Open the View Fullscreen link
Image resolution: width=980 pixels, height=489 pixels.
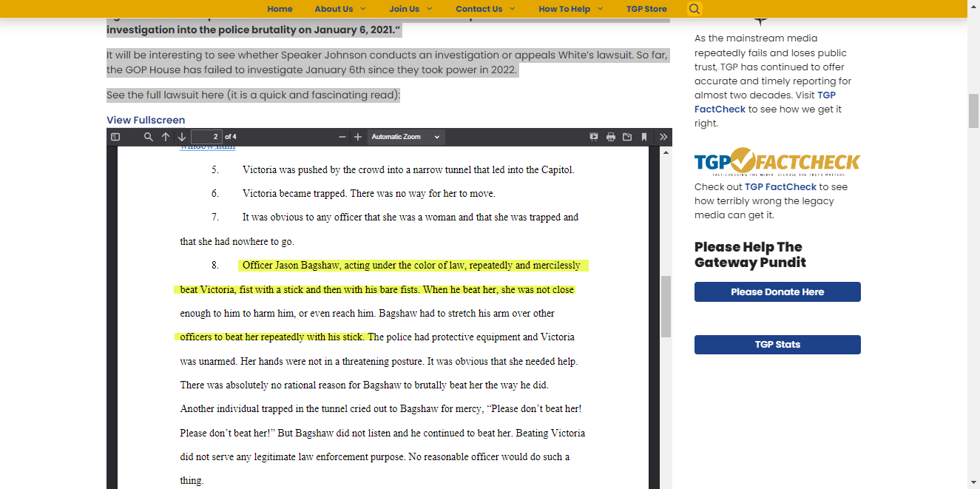pyautogui.click(x=146, y=120)
